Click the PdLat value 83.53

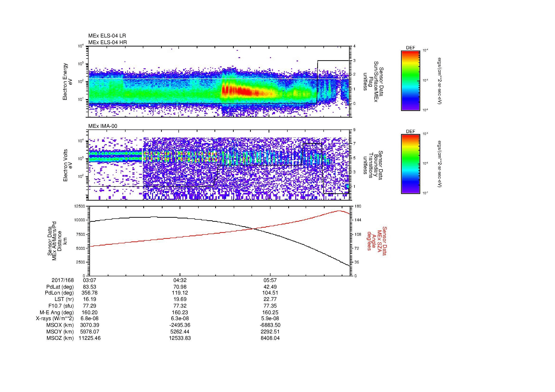(90, 287)
